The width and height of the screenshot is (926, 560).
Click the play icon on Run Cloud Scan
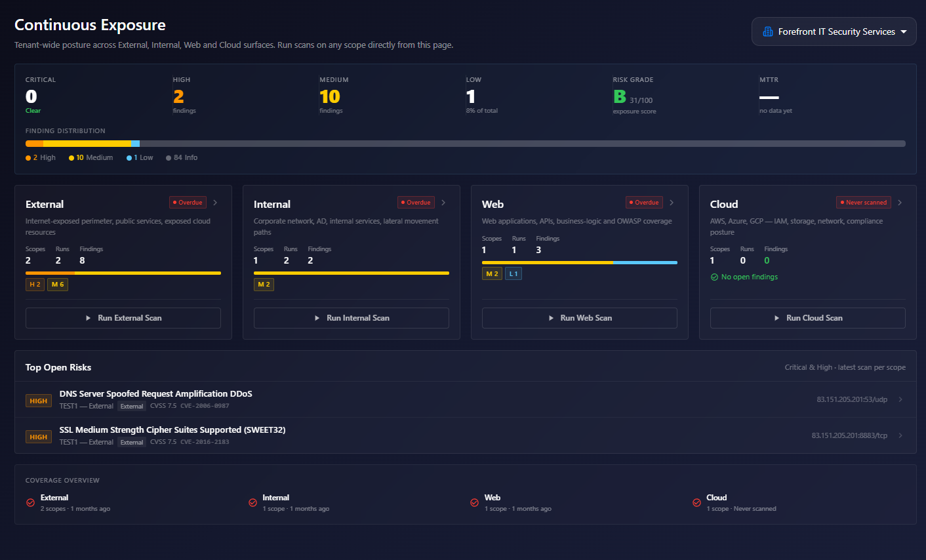pyautogui.click(x=777, y=318)
